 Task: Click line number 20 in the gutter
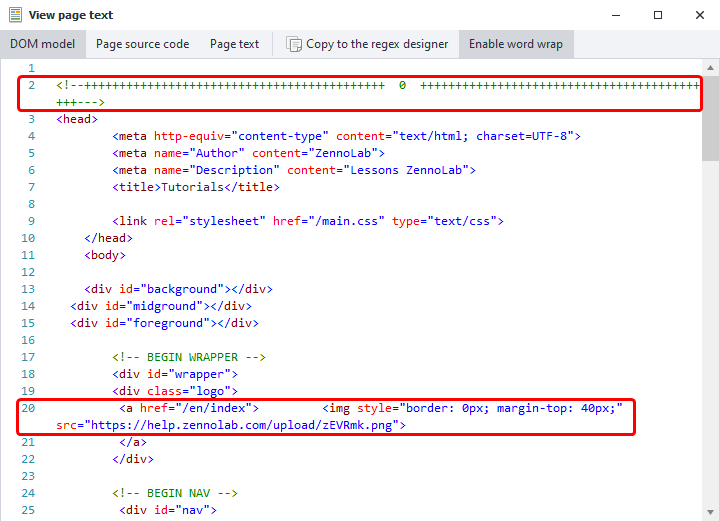[28, 408]
